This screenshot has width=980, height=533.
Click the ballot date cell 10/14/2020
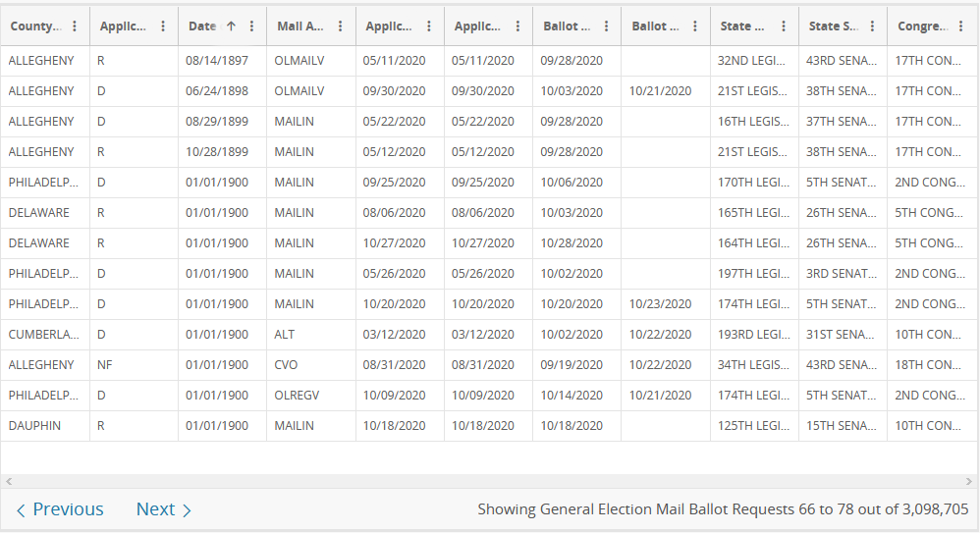point(576,396)
